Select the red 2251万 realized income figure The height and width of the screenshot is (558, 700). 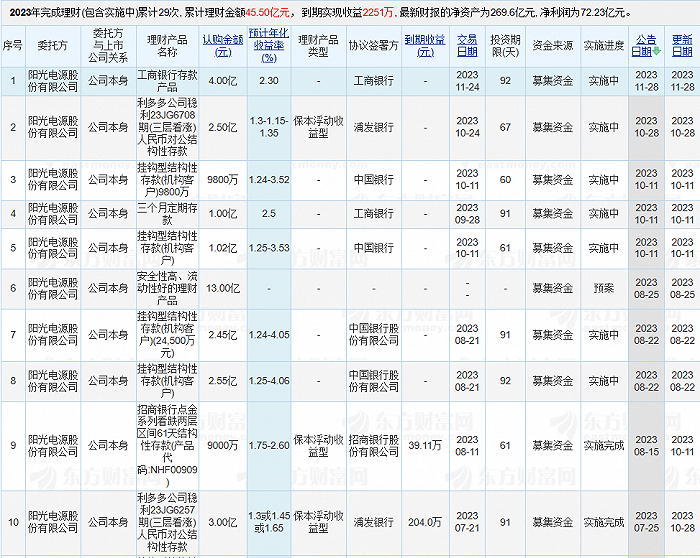(378, 13)
